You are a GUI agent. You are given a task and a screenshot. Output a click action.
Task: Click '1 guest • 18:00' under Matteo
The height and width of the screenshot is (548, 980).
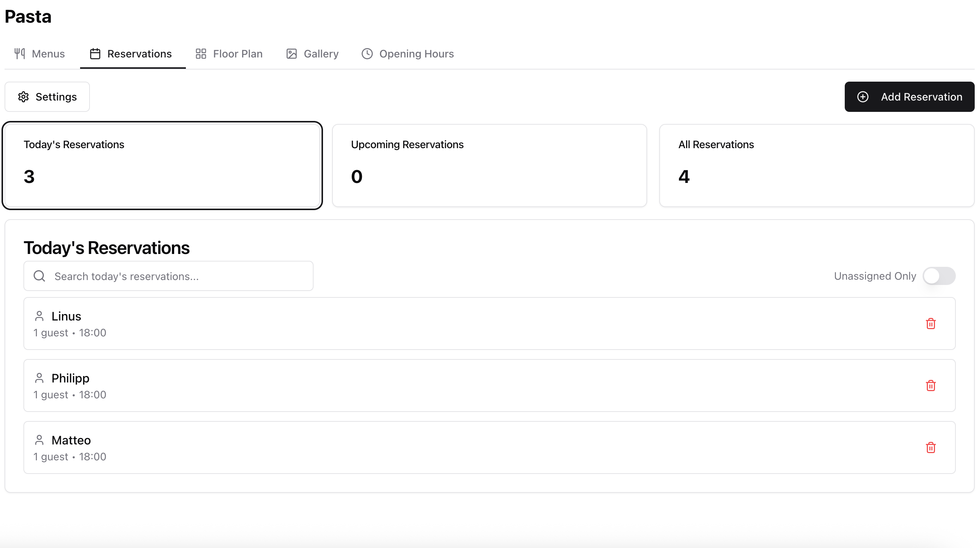(x=70, y=457)
